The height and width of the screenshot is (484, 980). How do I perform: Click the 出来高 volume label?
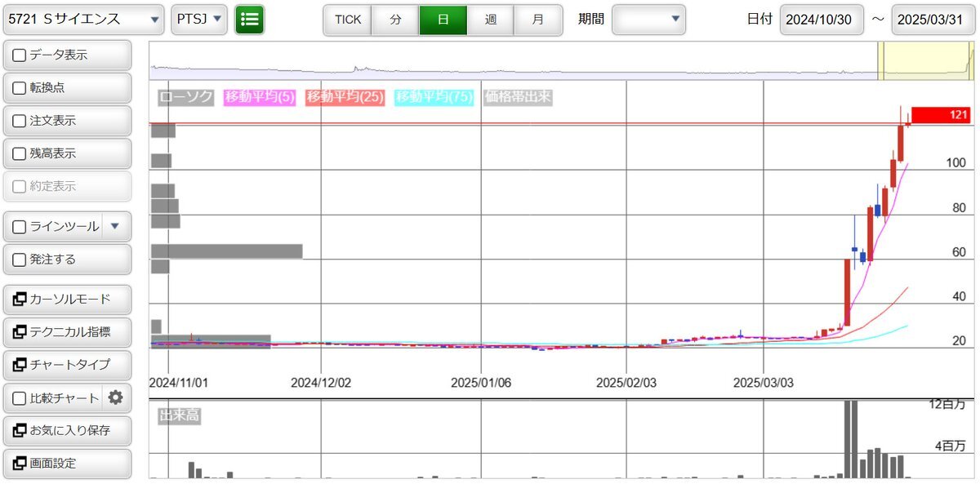tap(179, 415)
